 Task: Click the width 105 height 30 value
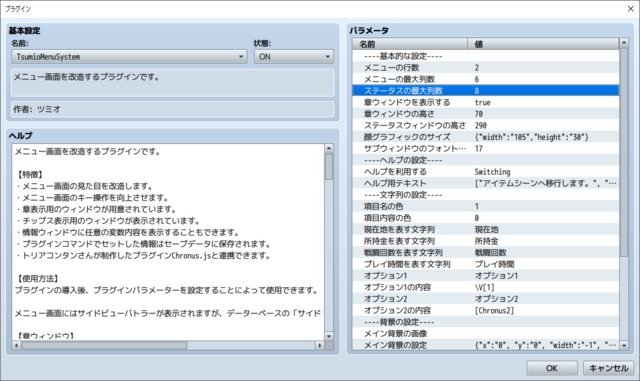point(531,137)
